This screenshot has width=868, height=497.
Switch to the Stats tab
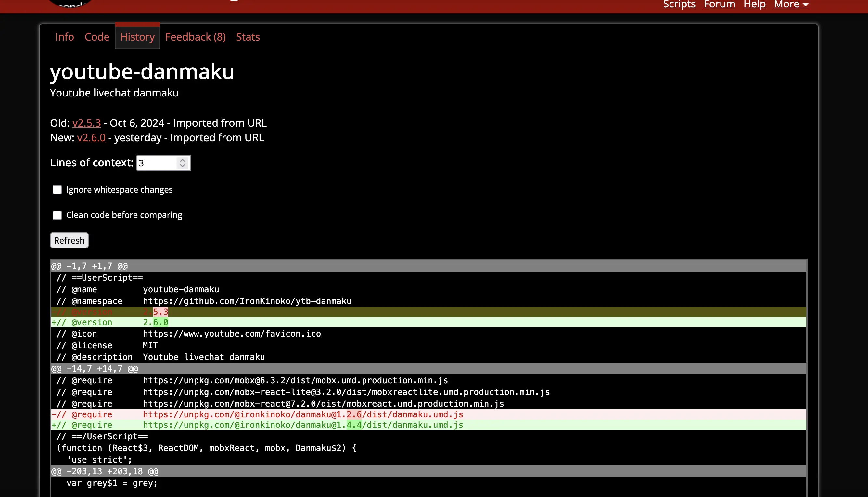pyautogui.click(x=248, y=37)
